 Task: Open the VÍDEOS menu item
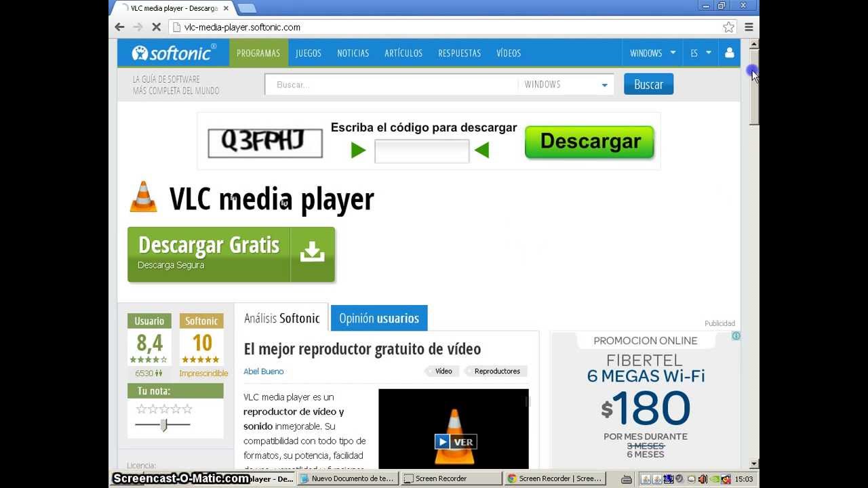(x=509, y=53)
